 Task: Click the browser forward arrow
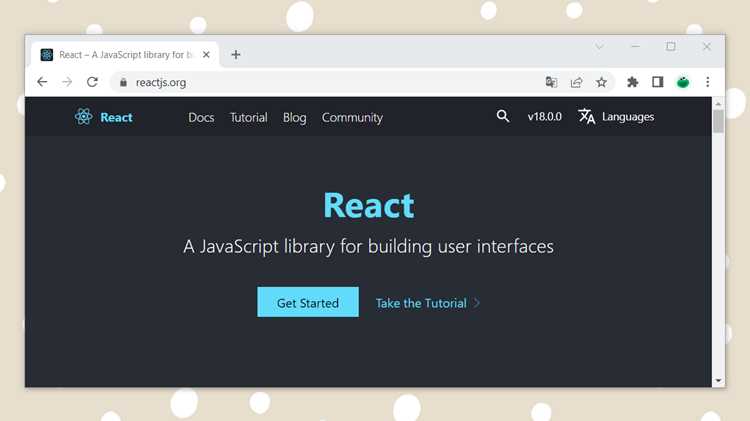click(x=67, y=82)
